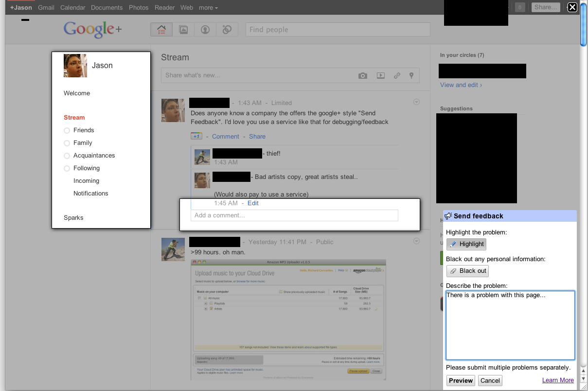Open +Jason in the top bar

pyautogui.click(x=21, y=8)
